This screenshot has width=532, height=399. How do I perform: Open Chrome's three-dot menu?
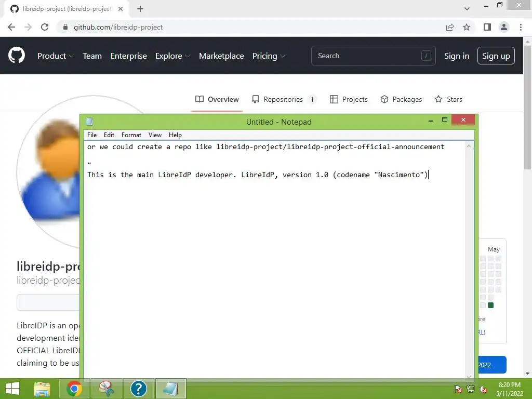(x=521, y=27)
